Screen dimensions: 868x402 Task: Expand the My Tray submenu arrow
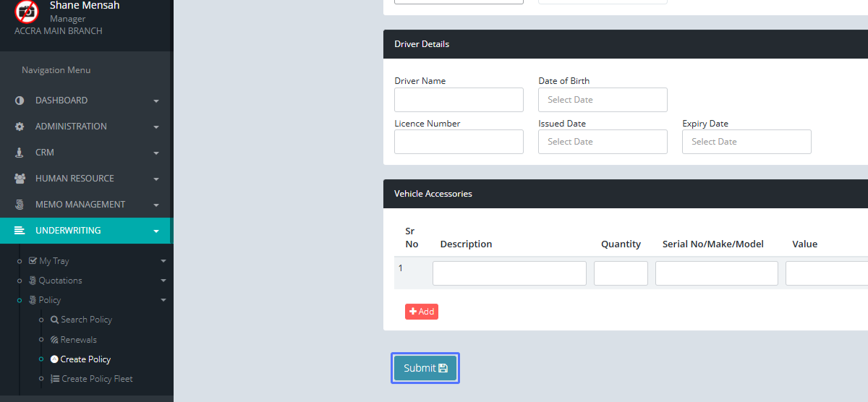click(x=163, y=261)
